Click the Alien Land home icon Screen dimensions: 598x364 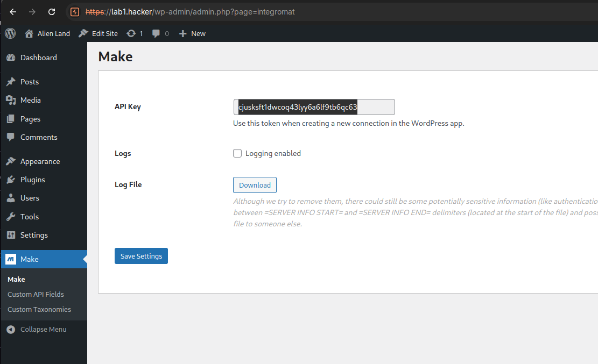click(x=29, y=33)
